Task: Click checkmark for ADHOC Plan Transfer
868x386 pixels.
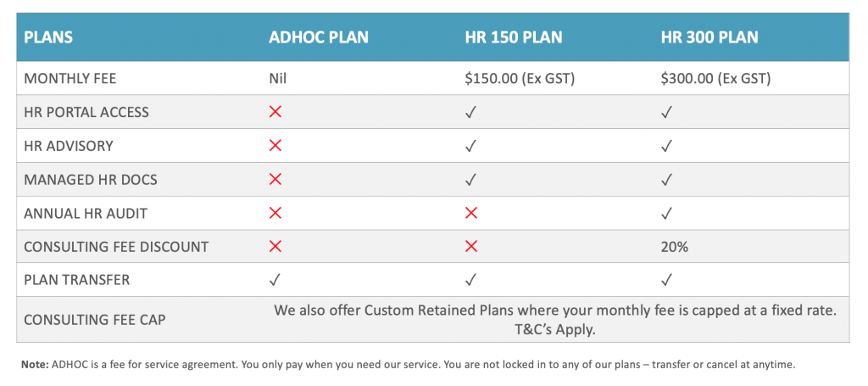Action: pyautogui.click(x=275, y=280)
